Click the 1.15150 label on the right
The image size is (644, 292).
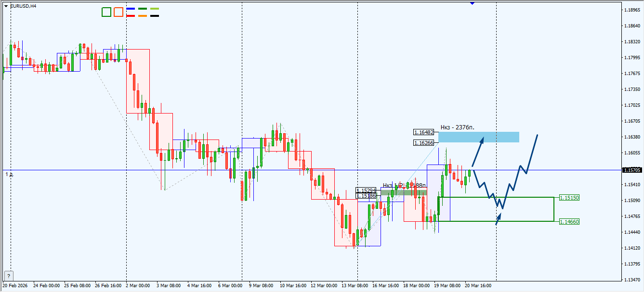(x=569, y=198)
